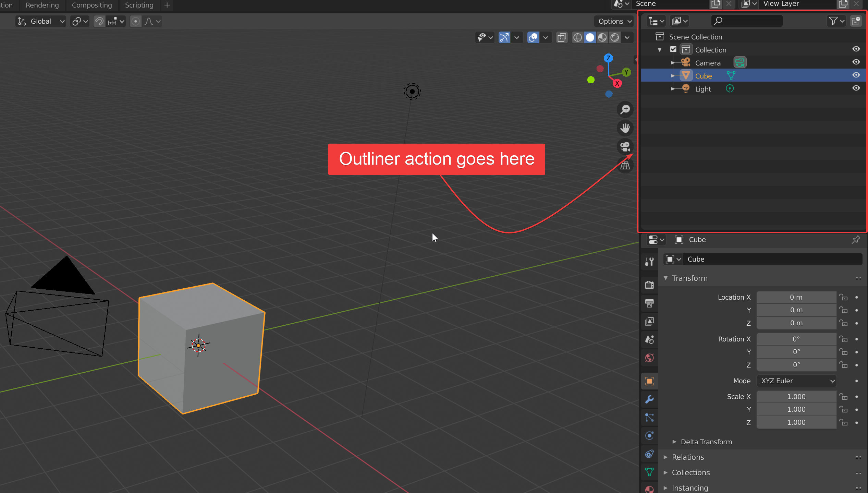Toggle proportional editing
868x493 pixels.
point(136,21)
